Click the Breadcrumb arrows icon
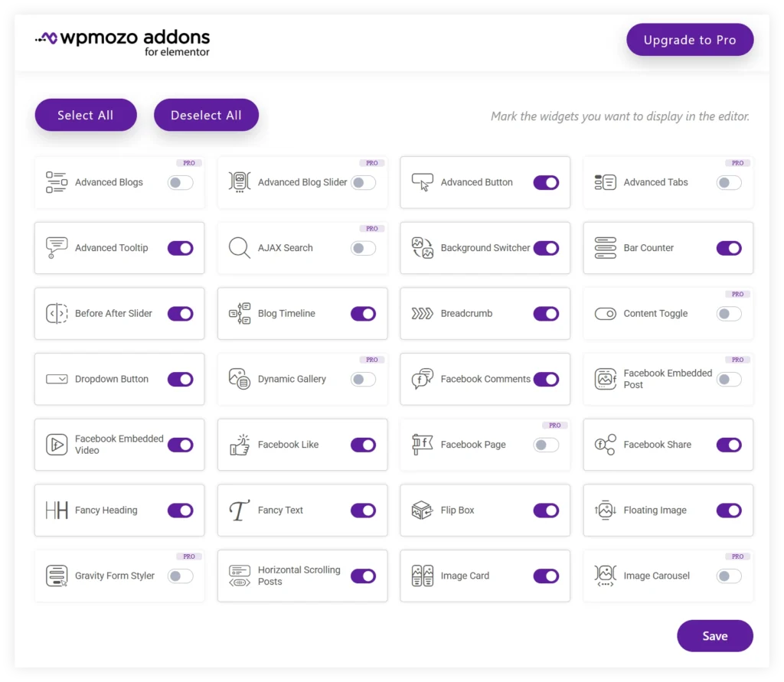Image resolution: width=784 pixels, height=682 pixels. pyautogui.click(x=423, y=314)
